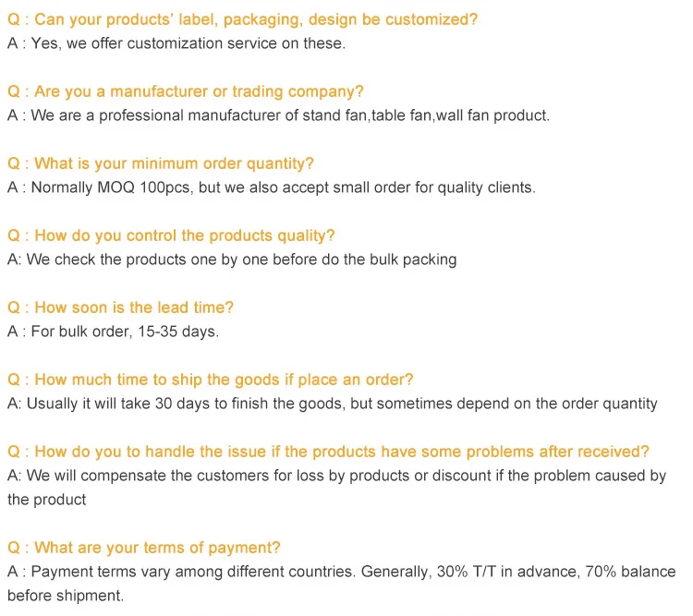
Task: Select the answer offering customization service
Action: 176,43
